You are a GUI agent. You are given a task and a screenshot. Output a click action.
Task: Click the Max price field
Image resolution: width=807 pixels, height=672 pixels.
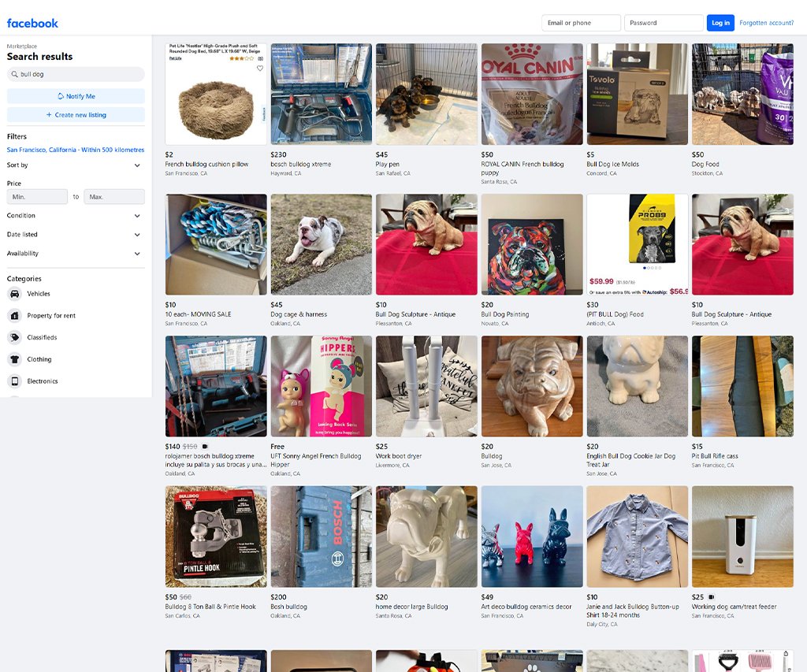coord(114,196)
